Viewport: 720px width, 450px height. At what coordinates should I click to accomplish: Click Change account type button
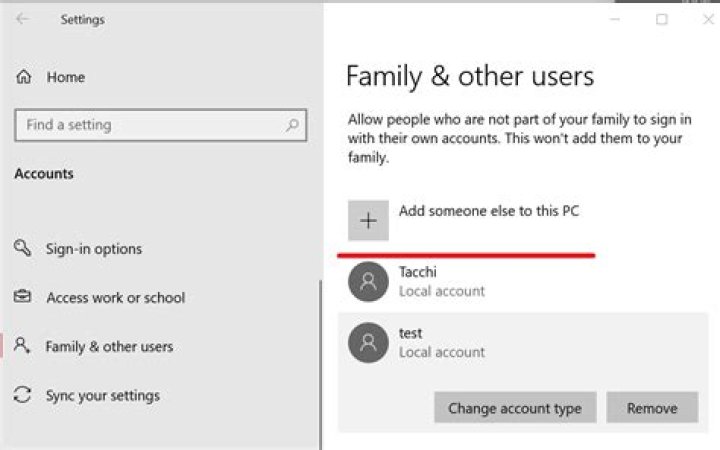[x=515, y=407]
